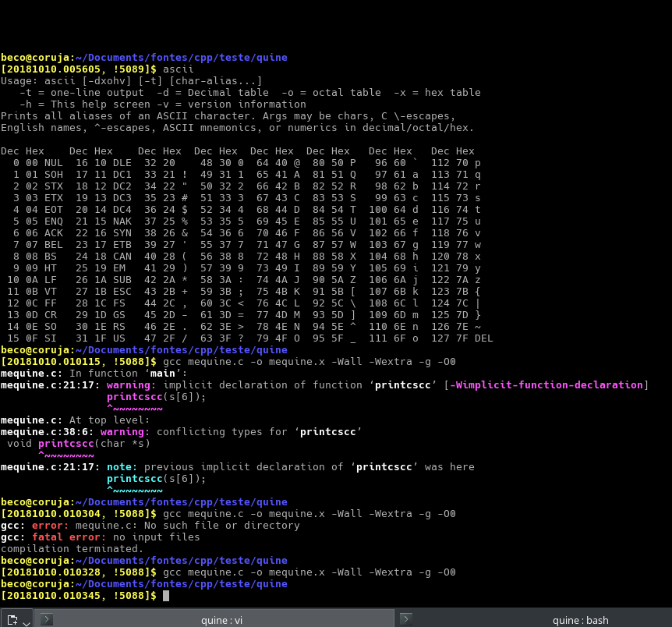Click '-v = version information' text
This screenshot has width=672, height=627.
pos(232,104)
